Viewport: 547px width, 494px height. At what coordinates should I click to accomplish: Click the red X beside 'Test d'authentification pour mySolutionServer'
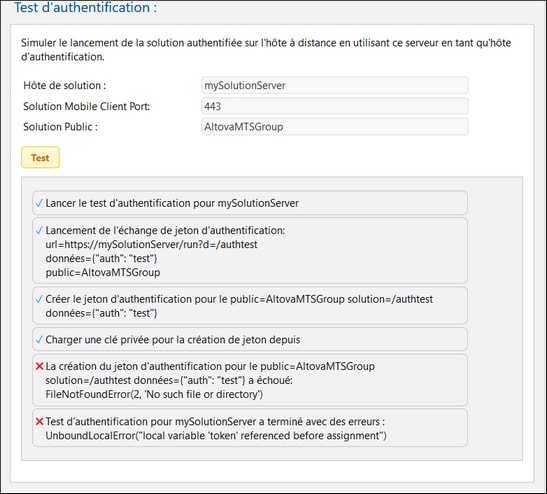click(x=39, y=421)
